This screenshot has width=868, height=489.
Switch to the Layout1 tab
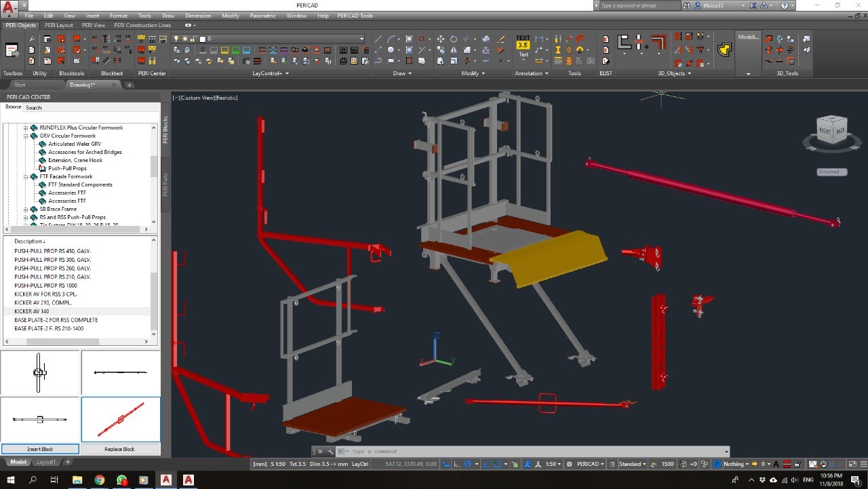(46, 462)
